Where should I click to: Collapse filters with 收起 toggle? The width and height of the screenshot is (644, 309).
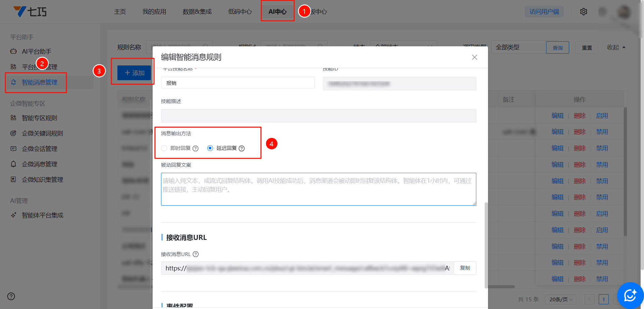(x=616, y=47)
